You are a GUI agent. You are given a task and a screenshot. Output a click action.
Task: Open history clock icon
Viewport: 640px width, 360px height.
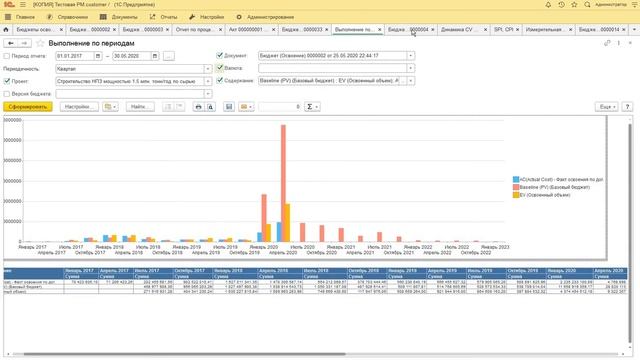point(561,4)
